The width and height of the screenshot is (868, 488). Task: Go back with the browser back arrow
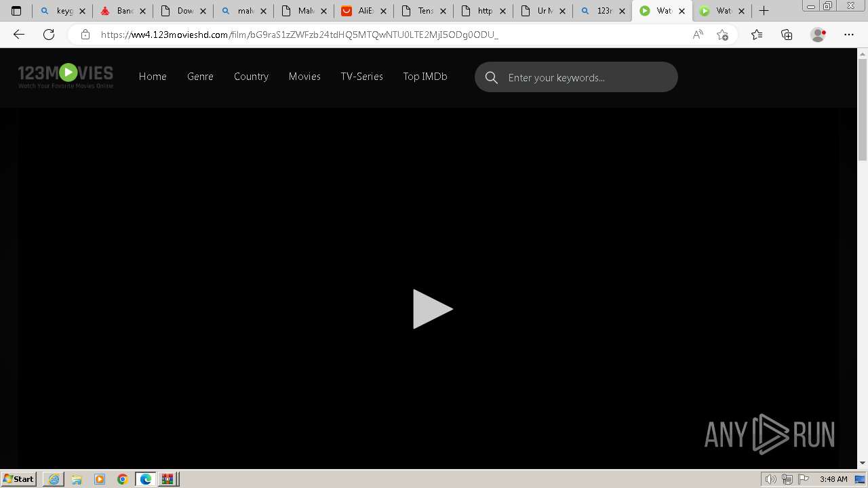pos(19,35)
